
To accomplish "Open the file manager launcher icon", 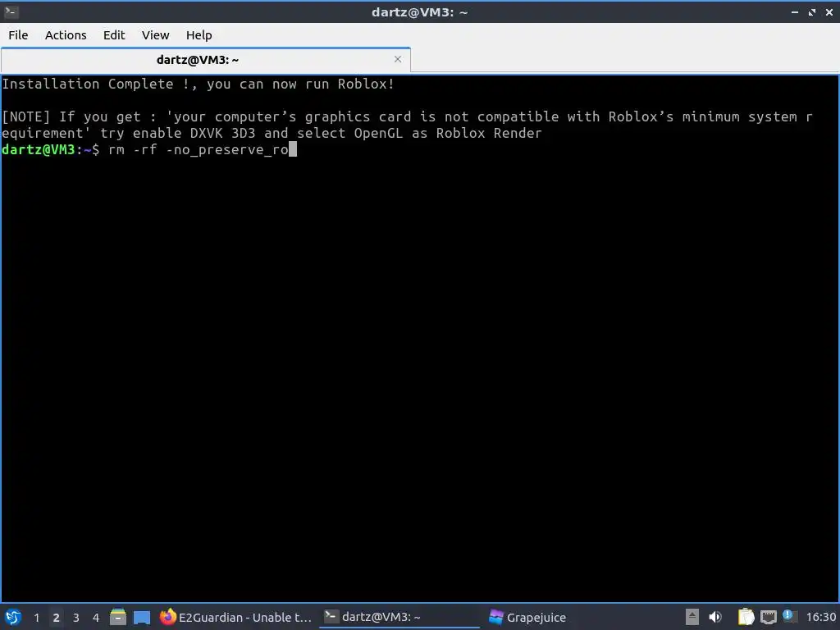I will (x=118, y=617).
